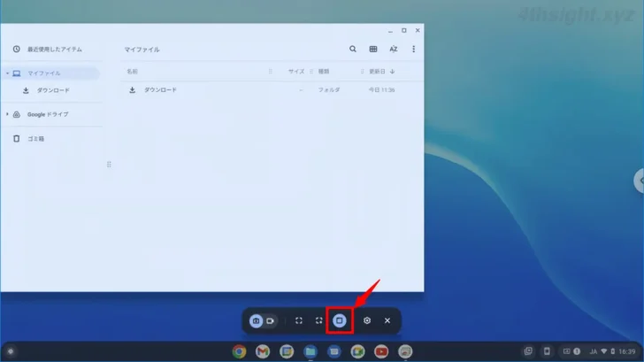Select screenshot mode in capture toolbar
644x362 pixels.
(256, 320)
